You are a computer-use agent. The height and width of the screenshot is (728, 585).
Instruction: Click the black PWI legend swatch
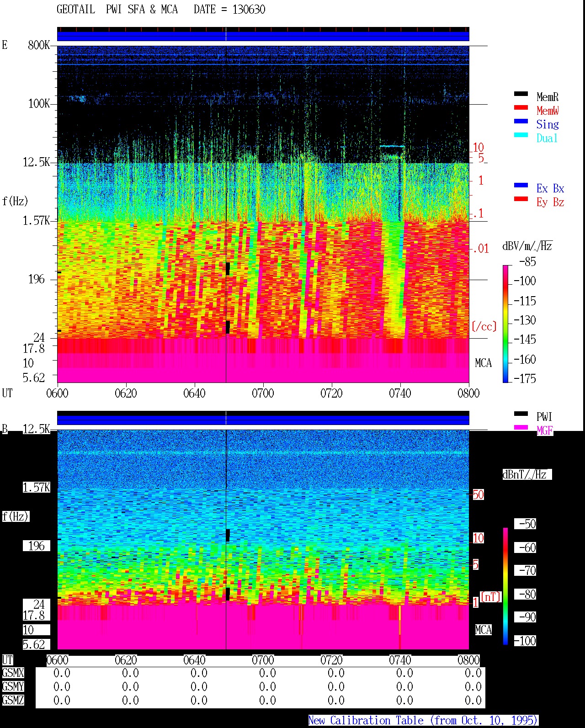(x=521, y=414)
